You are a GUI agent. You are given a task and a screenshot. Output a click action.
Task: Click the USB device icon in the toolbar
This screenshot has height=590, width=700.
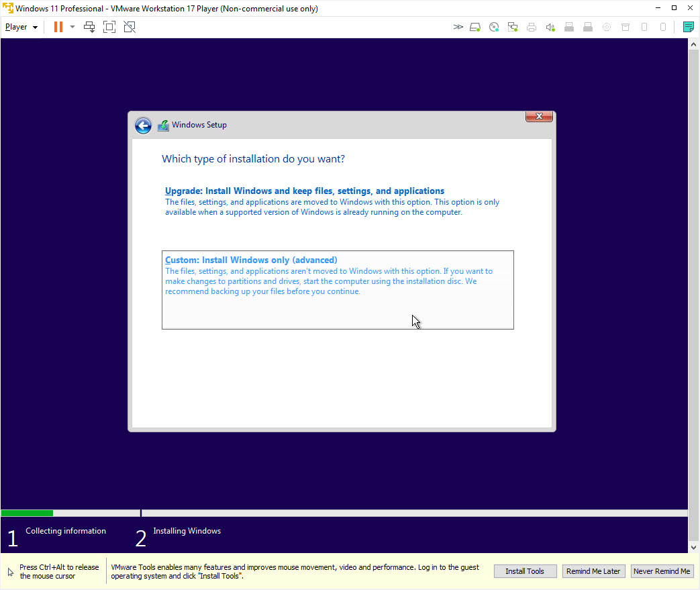(569, 27)
